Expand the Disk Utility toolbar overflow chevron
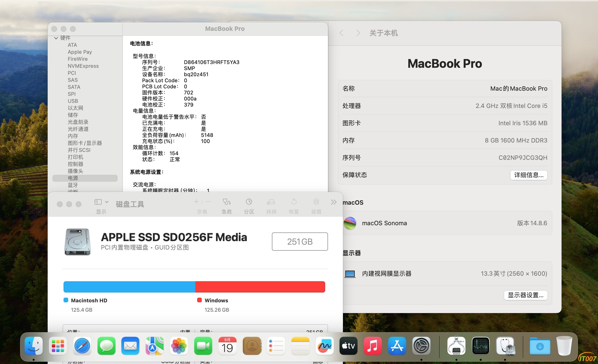 334,202
